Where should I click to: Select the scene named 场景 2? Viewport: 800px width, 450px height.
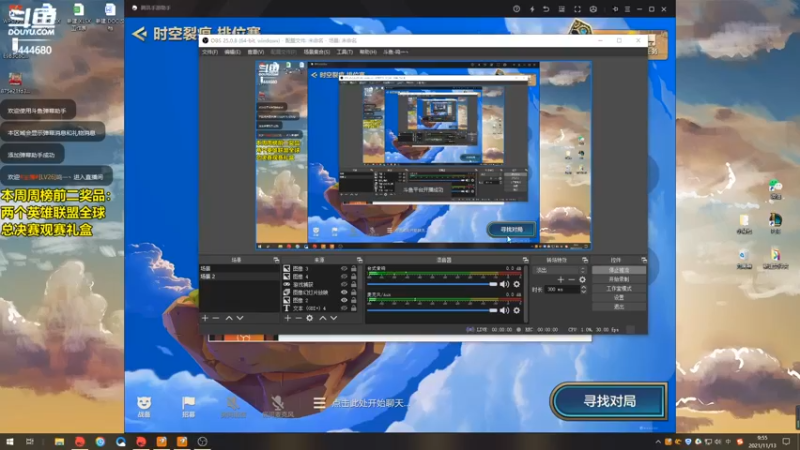coord(239,277)
